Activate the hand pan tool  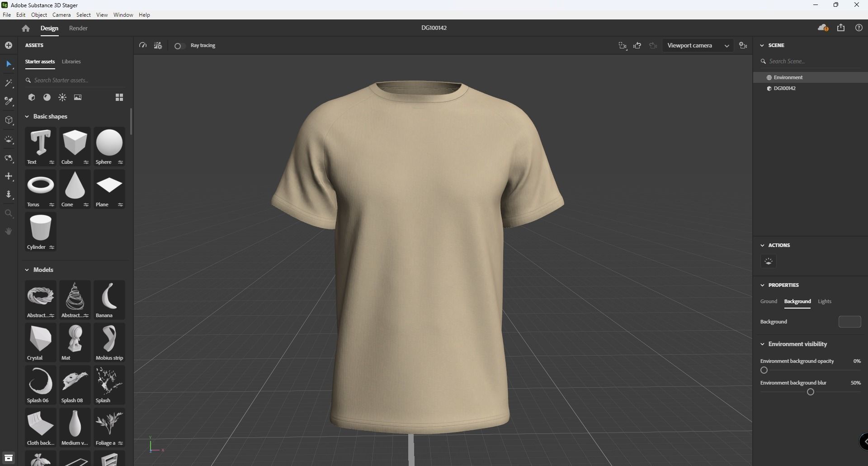[x=9, y=232]
